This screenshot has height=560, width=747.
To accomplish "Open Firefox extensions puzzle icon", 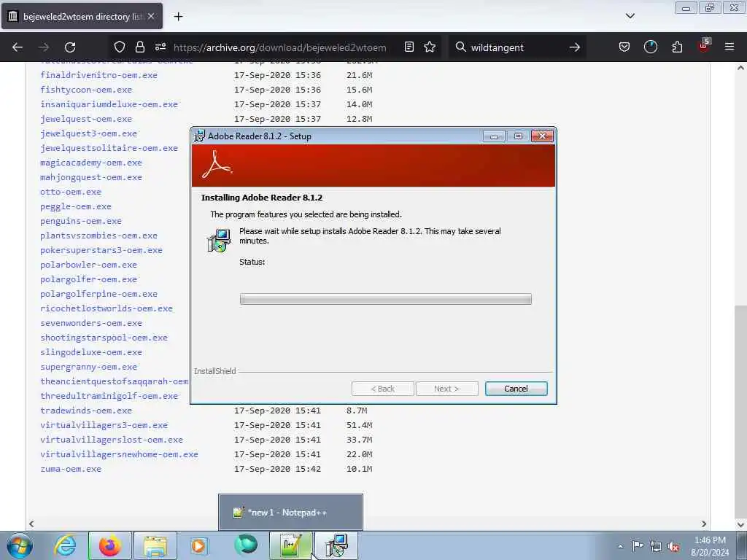I will 677,47.
